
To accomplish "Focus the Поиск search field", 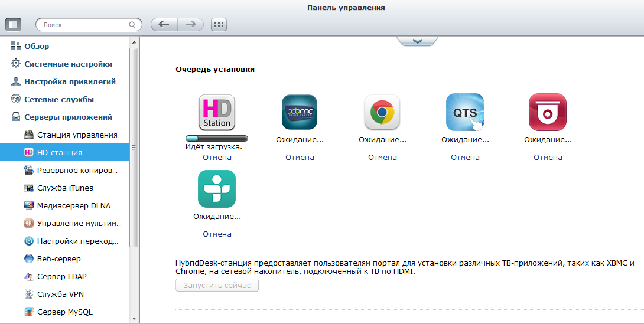I will pos(89,25).
